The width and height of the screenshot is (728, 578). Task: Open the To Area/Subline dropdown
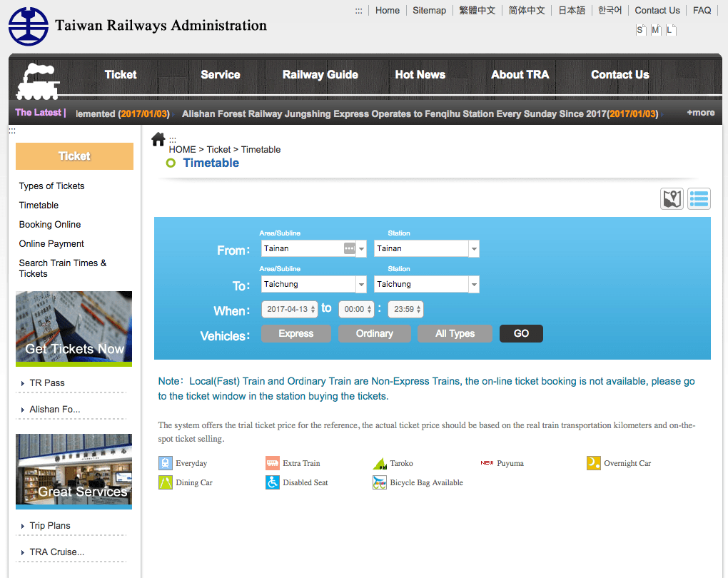click(314, 284)
